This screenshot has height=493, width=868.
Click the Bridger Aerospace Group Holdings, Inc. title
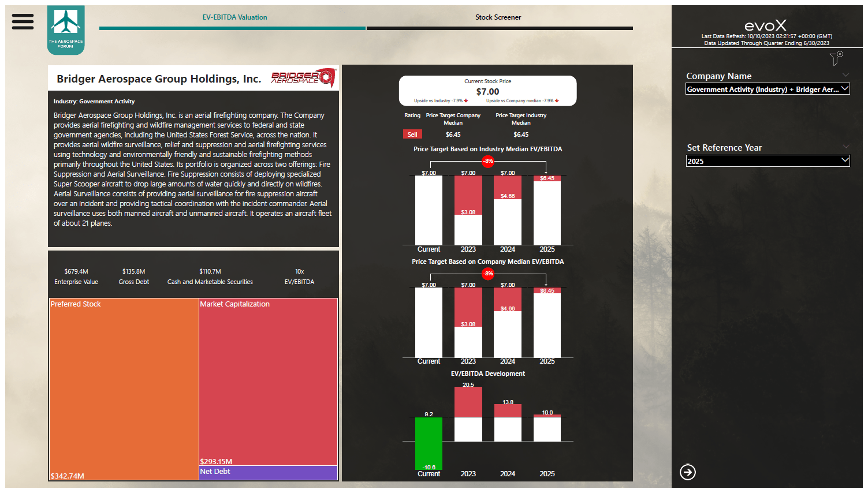(x=159, y=79)
